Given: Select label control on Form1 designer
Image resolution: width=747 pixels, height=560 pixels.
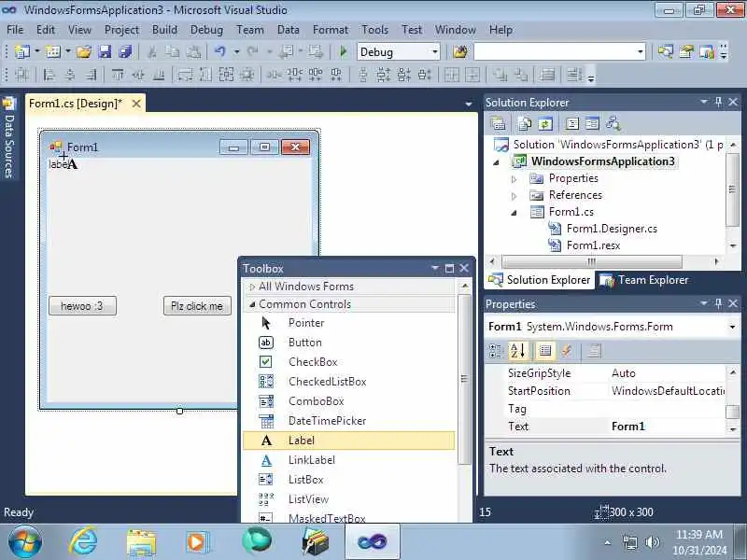Looking at the screenshot, I should [58, 164].
